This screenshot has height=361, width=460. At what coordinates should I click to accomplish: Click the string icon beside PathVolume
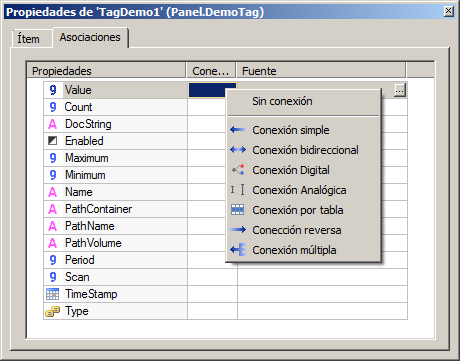(x=53, y=243)
